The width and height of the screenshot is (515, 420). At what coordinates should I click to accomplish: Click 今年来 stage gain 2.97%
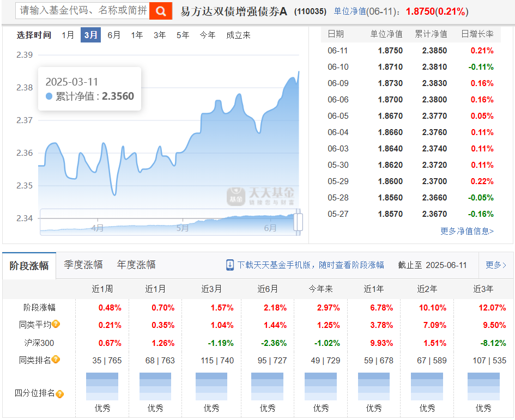click(x=329, y=308)
